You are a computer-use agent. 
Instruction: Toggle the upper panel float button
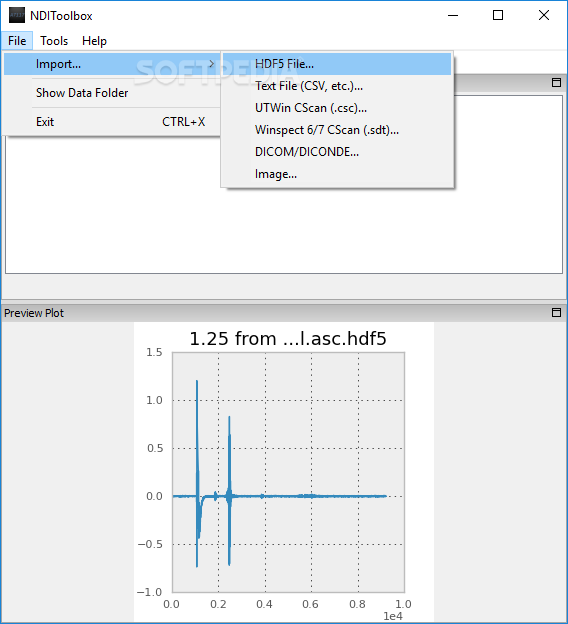(x=556, y=83)
